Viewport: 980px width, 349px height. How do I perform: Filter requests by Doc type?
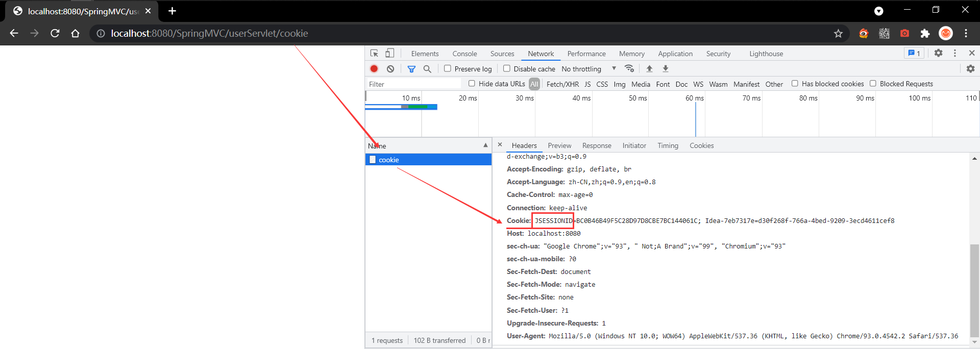tap(681, 84)
